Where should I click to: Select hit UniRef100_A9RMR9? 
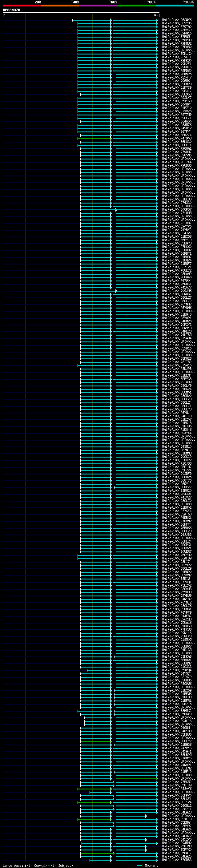176,84
